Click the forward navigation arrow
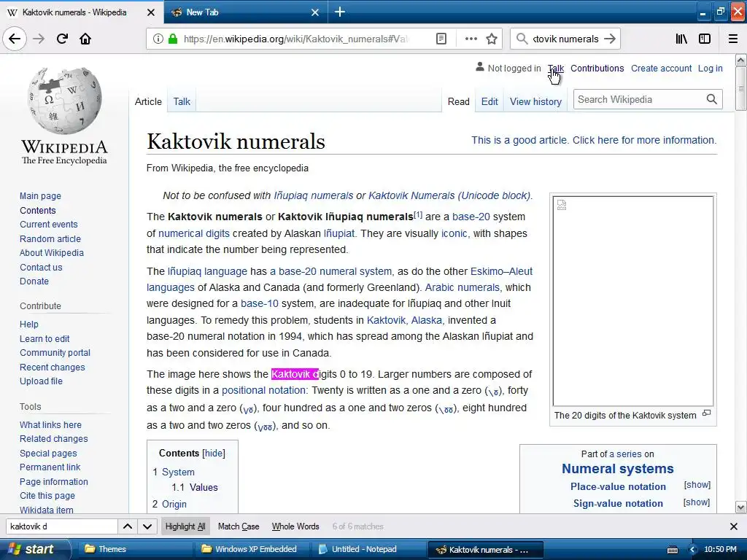Image resolution: width=747 pixels, height=560 pixels. 39,39
